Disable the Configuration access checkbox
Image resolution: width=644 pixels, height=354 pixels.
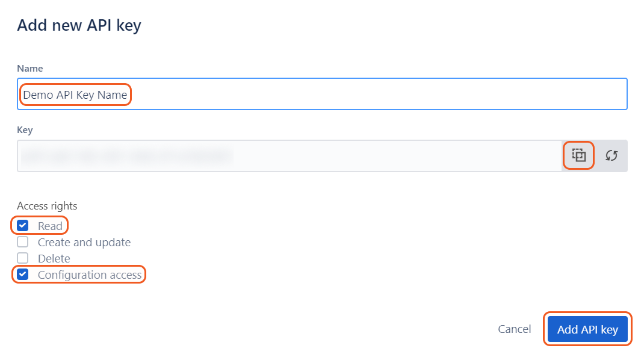tap(23, 275)
